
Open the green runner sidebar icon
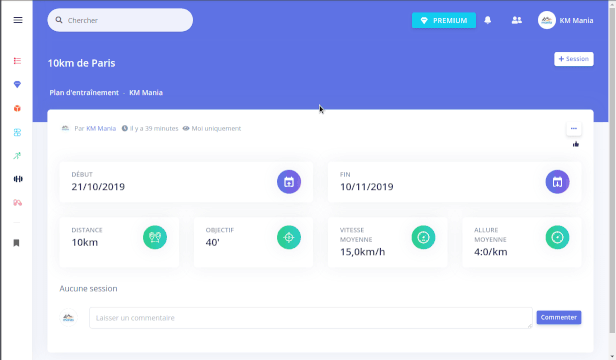click(x=17, y=156)
